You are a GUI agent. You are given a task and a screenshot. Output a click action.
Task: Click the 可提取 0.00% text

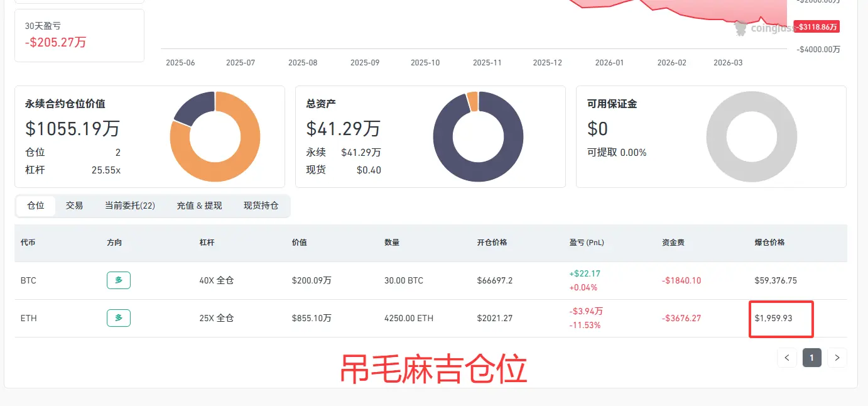(x=617, y=152)
